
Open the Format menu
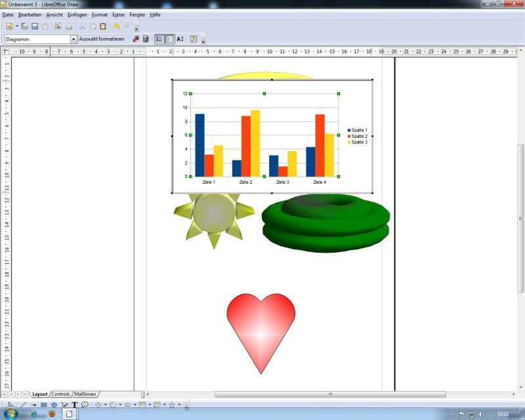[x=100, y=14]
